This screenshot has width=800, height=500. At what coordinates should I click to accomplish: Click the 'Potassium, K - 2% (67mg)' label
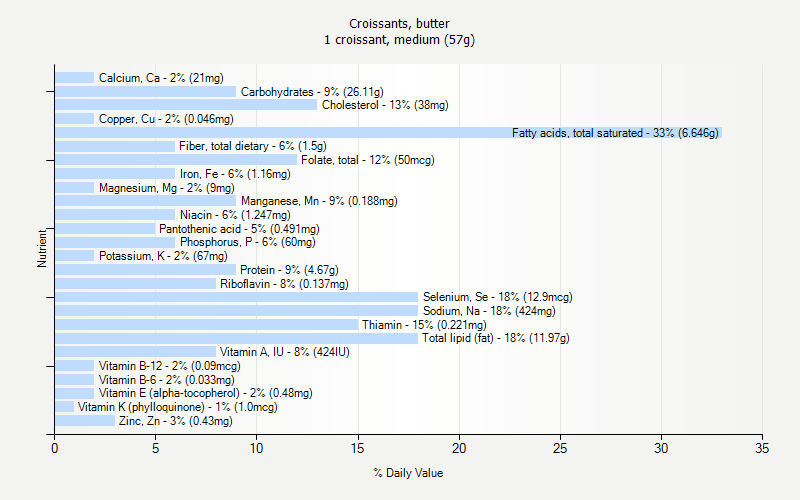click(163, 256)
